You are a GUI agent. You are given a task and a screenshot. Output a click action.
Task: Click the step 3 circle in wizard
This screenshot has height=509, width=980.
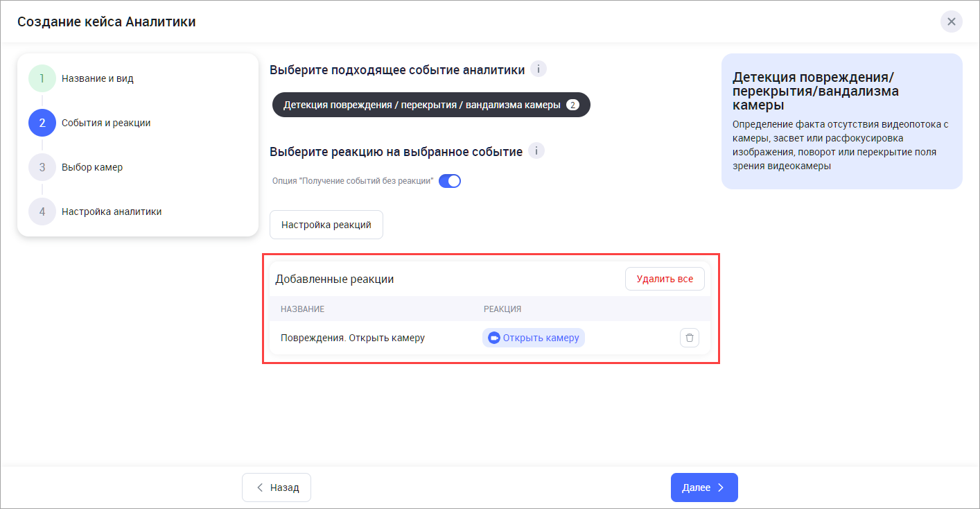(x=42, y=167)
